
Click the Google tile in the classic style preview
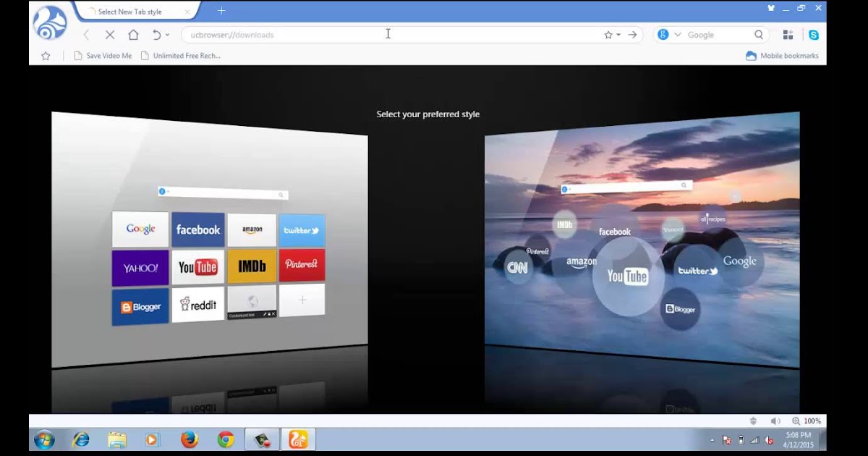pyautogui.click(x=140, y=229)
